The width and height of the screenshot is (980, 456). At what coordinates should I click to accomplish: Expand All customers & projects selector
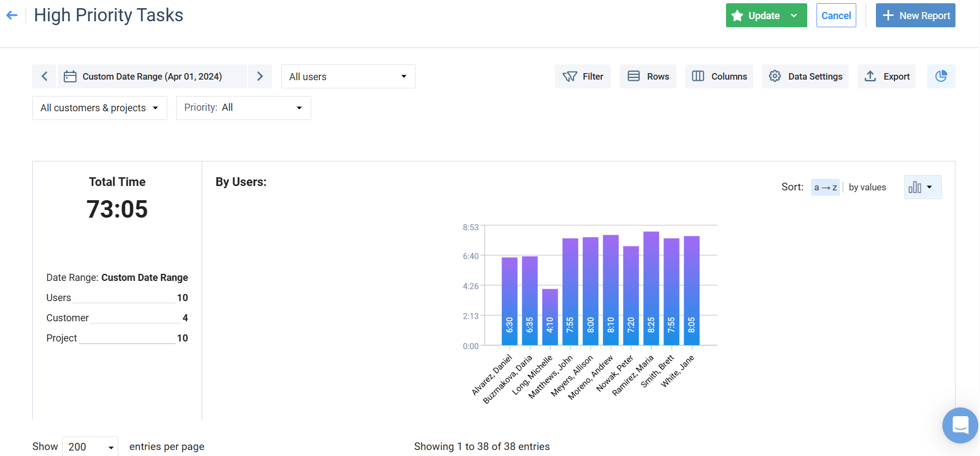[x=99, y=108]
